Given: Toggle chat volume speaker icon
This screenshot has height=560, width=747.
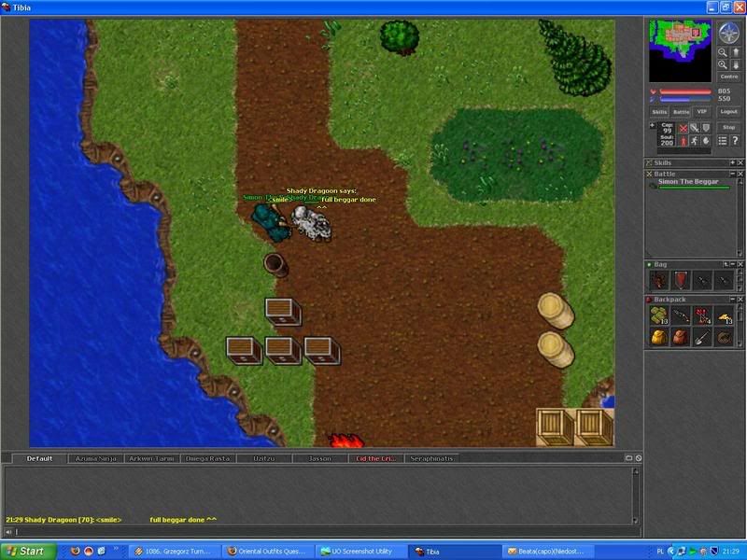Looking at the screenshot, I should 8,532.
